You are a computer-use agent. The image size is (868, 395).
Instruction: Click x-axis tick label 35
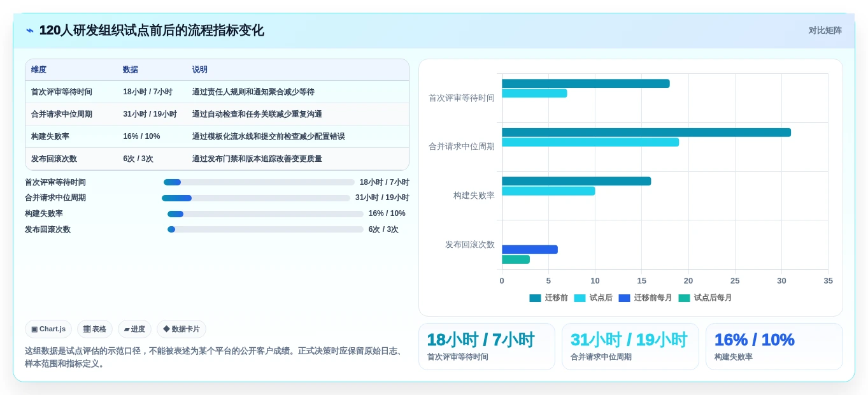828,281
